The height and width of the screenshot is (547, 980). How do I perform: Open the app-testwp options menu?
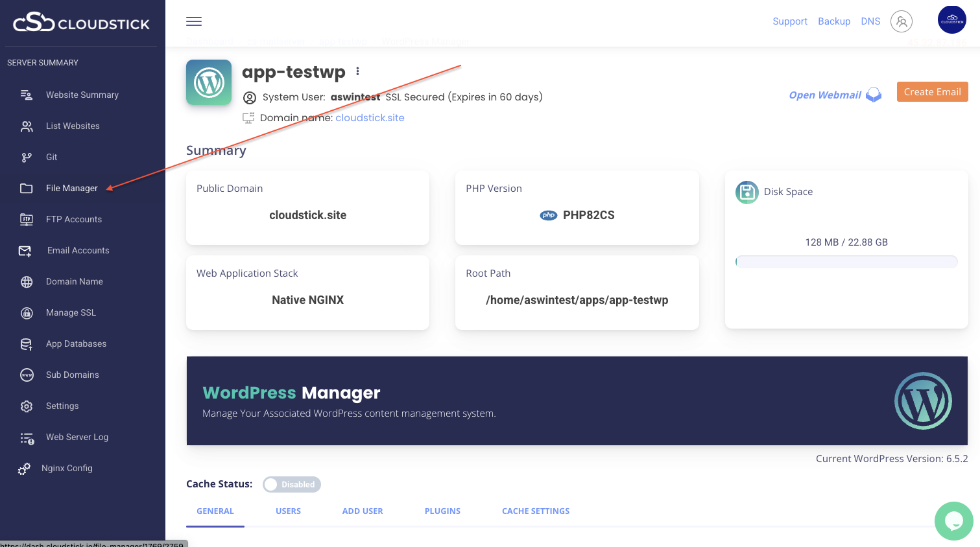[357, 71]
